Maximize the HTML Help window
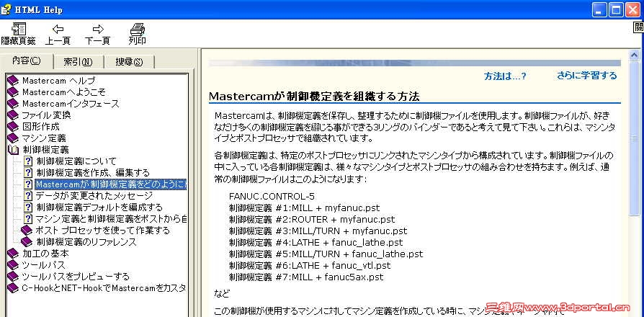This screenshot has width=644, height=317. tap(617, 9)
